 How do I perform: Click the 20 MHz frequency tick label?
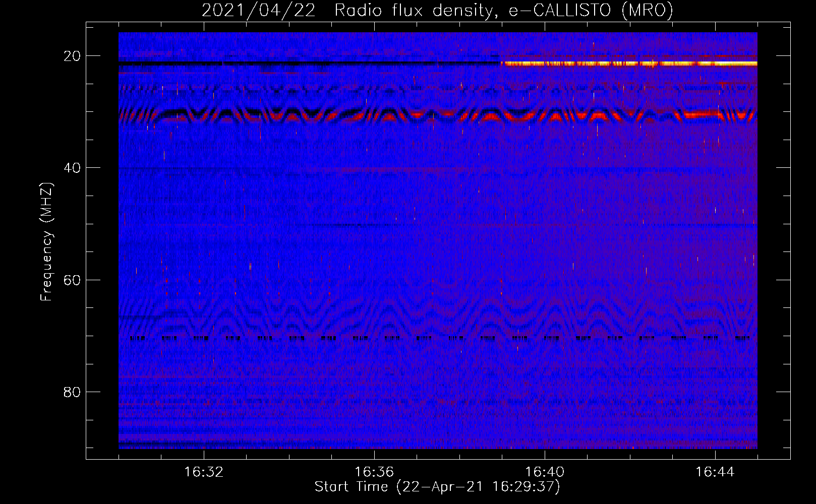[72, 56]
